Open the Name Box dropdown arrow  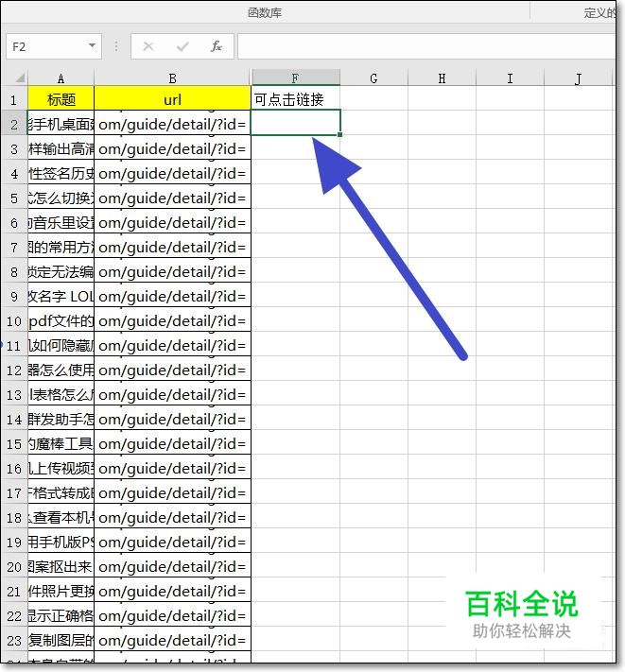pyautogui.click(x=92, y=45)
